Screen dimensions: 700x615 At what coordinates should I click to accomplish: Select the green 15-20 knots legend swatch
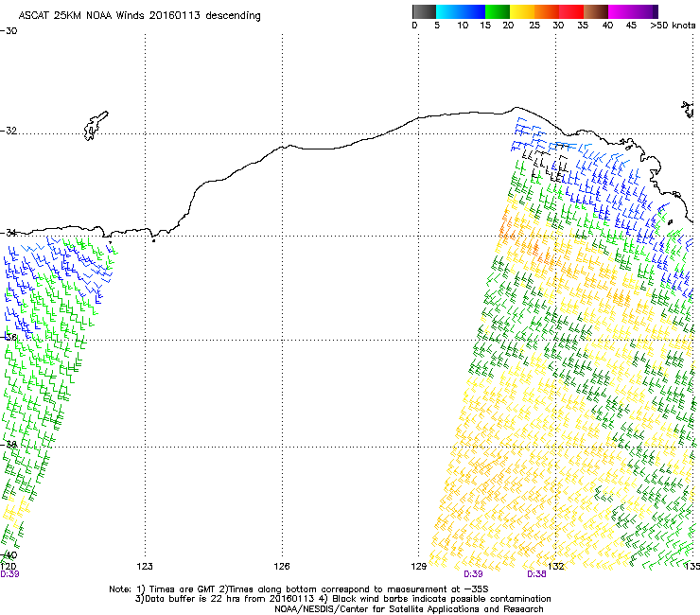tap(498, 11)
